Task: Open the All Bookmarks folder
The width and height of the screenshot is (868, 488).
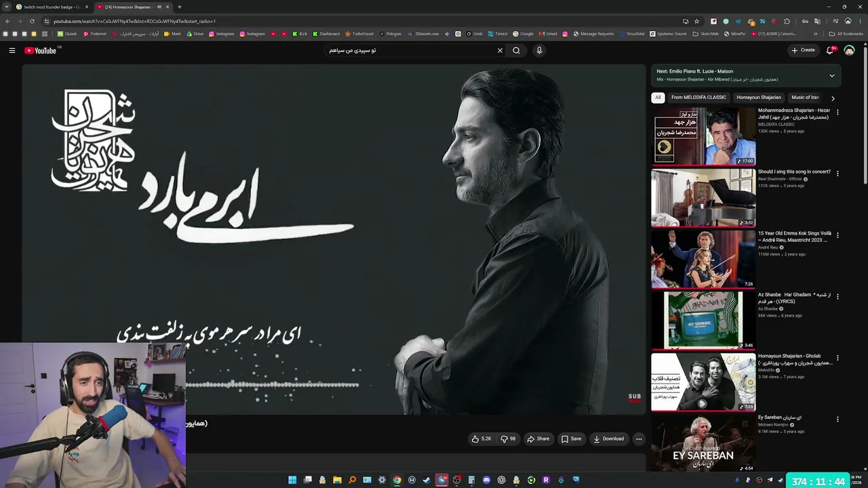Action: pyautogui.click(x=846, y=34)
